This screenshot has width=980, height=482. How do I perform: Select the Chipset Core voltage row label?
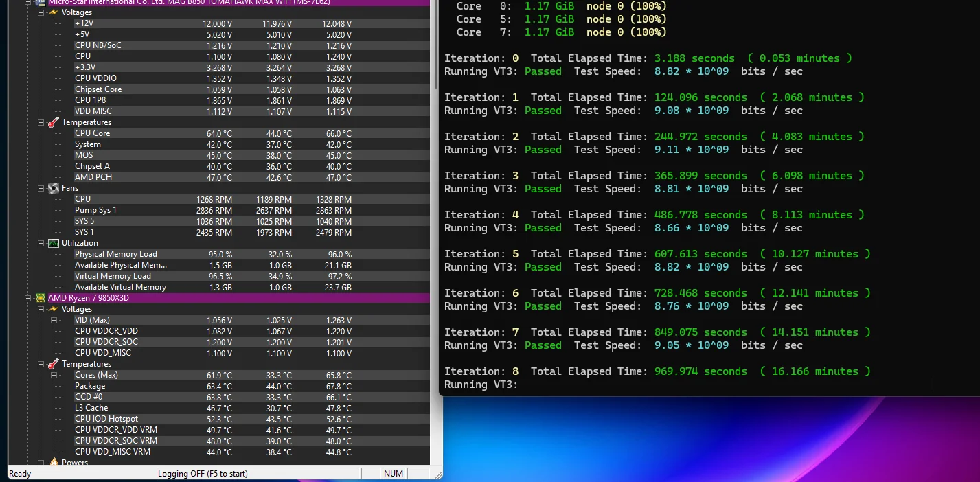(98, 89)
